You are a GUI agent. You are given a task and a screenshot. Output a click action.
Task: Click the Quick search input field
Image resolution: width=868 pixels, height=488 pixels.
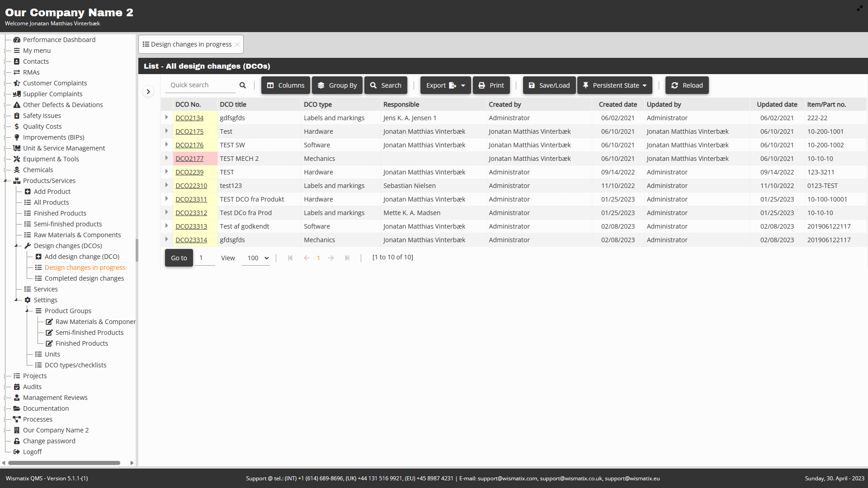click(201, 85)
